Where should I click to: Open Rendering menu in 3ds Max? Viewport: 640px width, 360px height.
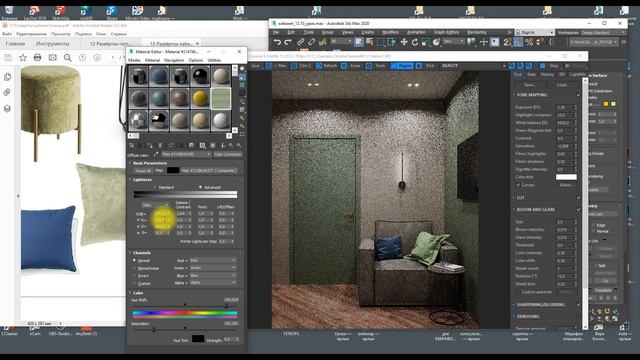pos(477,32)
